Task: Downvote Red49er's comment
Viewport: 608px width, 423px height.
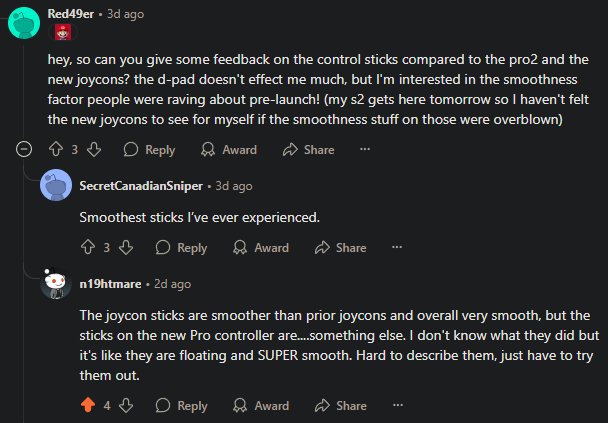Action: click(94, 149)
